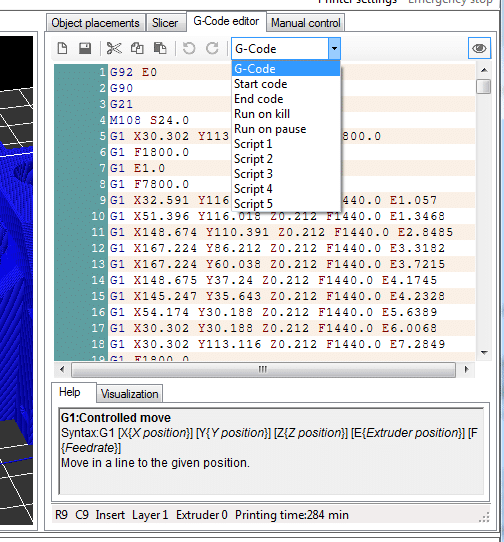Click the window resize grip in status bar
Viewport: 504px width, 542px height.
pyautogui.click(x=484, y=517)
